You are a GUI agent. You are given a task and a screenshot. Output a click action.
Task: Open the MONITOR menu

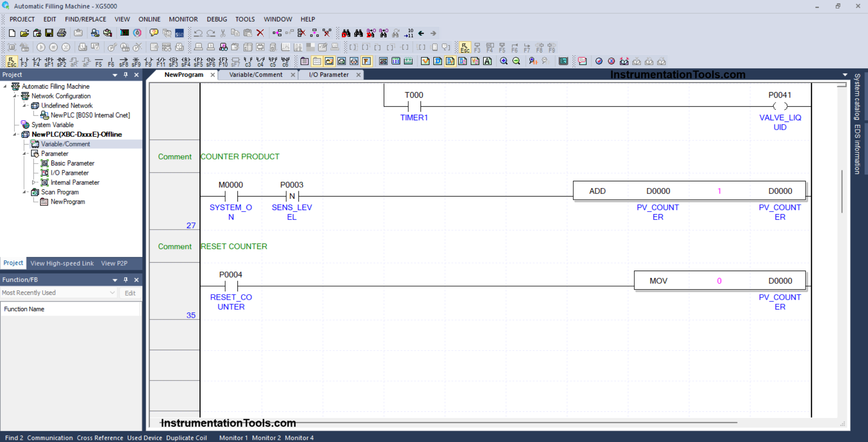183,19
